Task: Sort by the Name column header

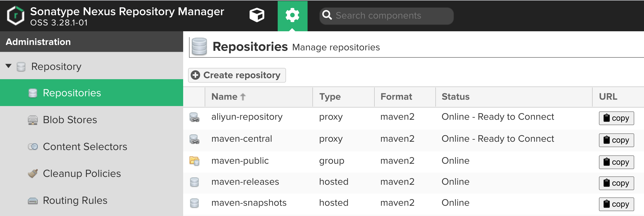Action: (259, 97)
